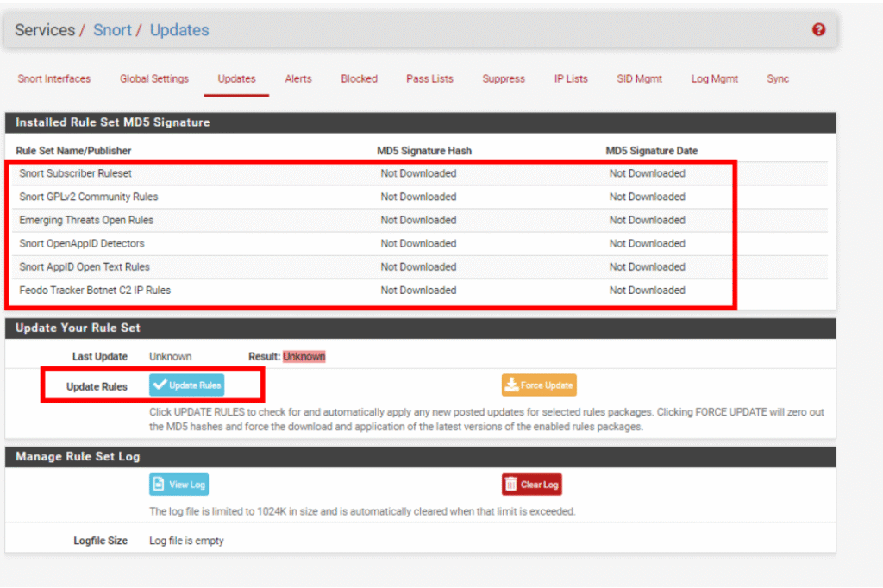Switch to the Sync tab

click(778, 78)
